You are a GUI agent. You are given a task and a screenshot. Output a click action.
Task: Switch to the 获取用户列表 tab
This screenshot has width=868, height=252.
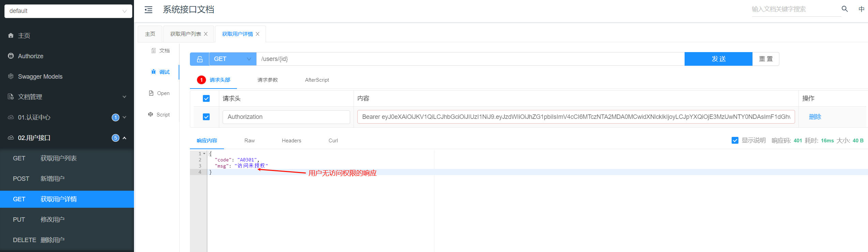click(x=186, y=34)
